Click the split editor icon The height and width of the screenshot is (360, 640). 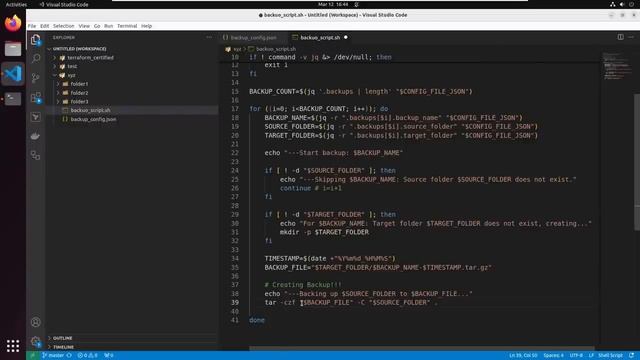(x=620, y=37)
